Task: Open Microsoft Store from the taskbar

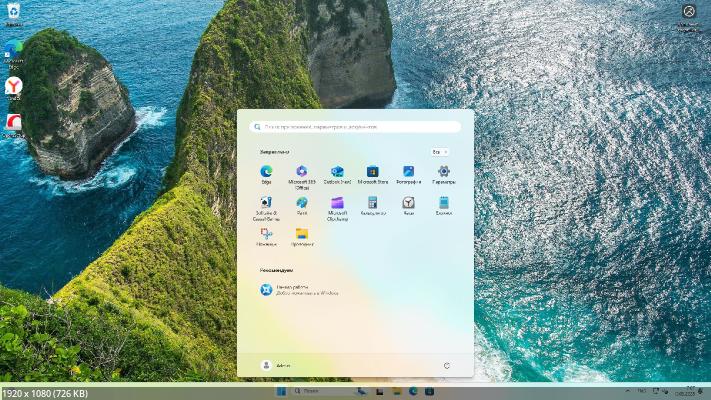Action: (429, 391)
